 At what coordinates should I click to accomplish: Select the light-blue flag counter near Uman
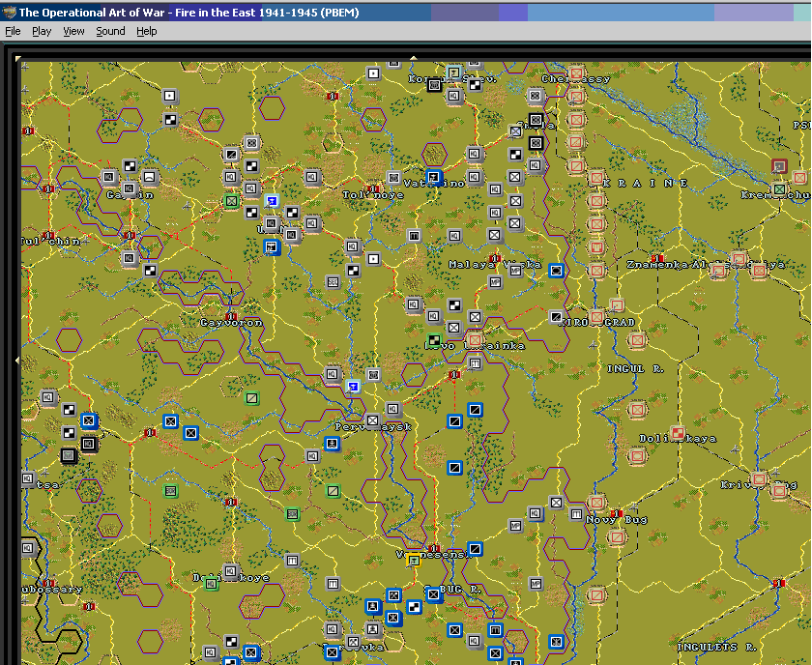[272, 200]
